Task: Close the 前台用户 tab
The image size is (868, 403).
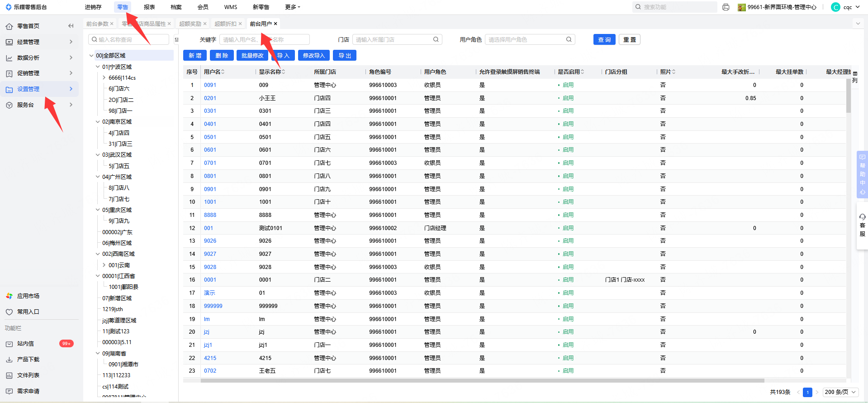Action: (x=275, y=24)
